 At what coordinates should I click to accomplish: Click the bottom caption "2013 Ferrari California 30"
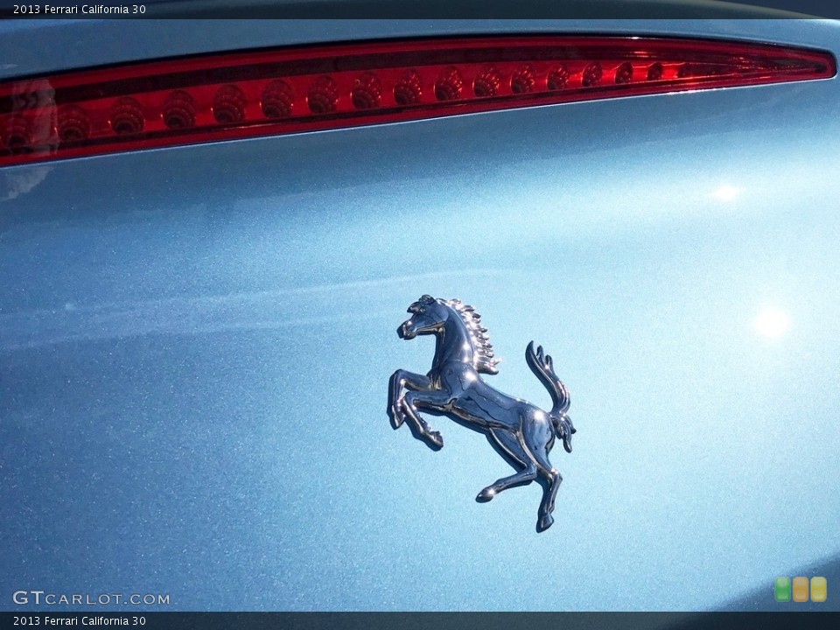(x=80, y=621)
